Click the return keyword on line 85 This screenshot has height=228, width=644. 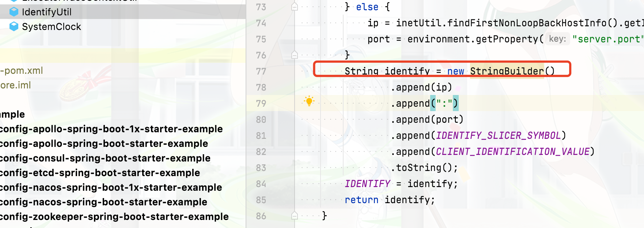(x=361, y=200)
